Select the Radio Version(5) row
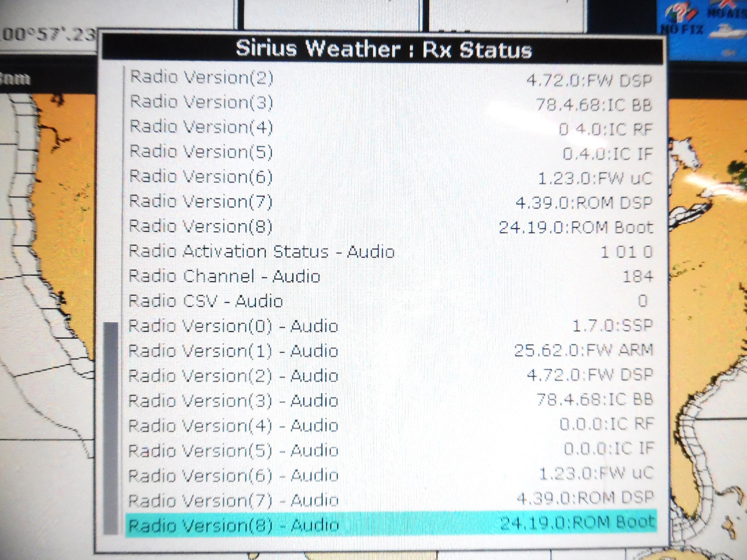The width and height of the screenshot is (747, 560). [x=391, y=152]
